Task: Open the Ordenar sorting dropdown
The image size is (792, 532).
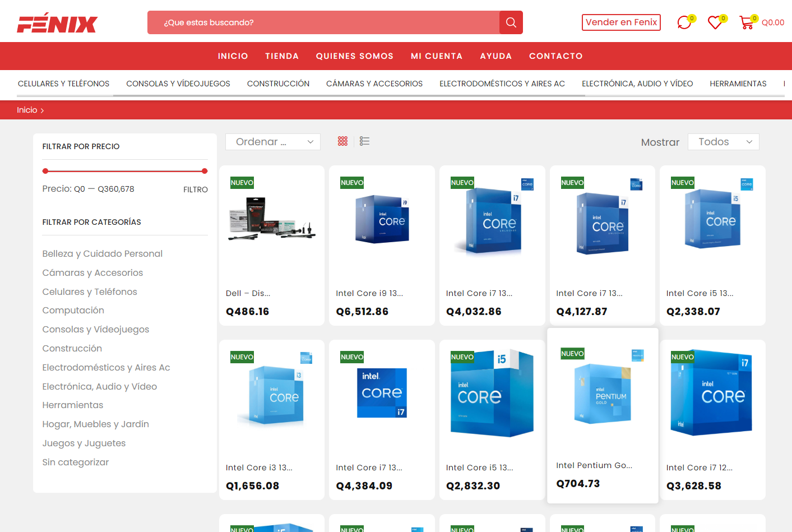Action: (x=273, y=142)
